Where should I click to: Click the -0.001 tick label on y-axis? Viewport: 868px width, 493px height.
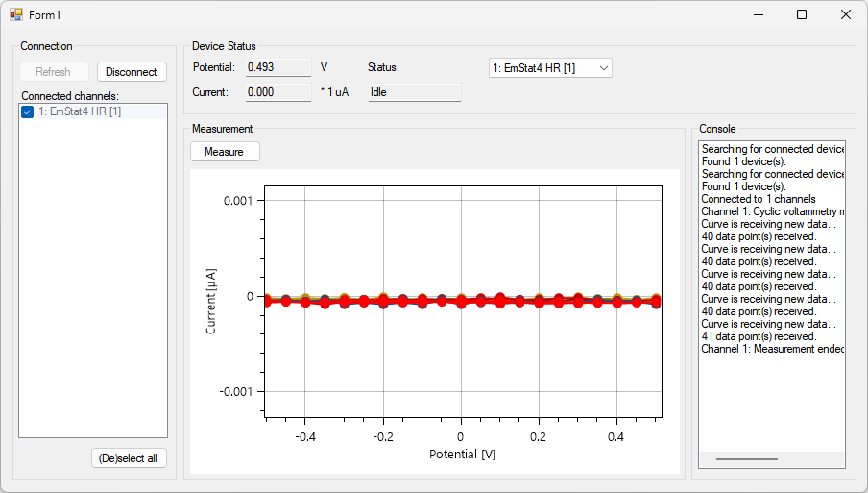coord(236,392)
